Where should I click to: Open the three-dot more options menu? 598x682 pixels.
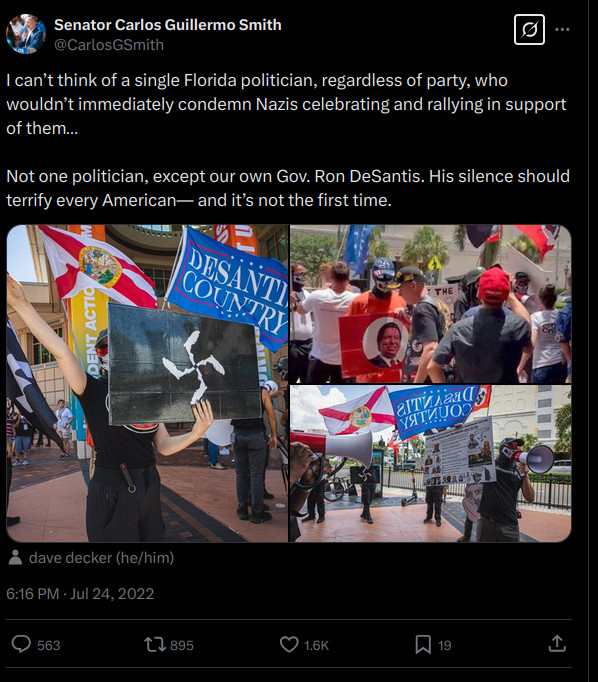[x=562, y=30]
